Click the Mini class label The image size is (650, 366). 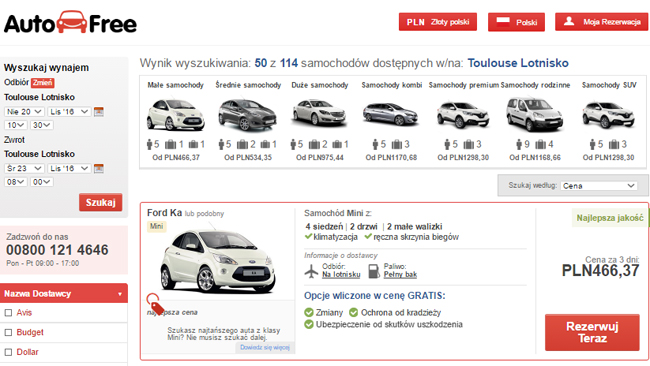(156, 226)
